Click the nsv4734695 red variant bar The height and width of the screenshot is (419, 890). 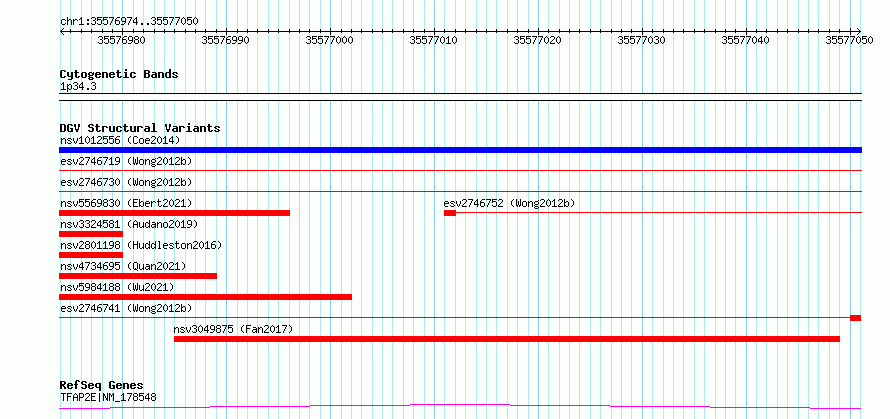[x=138, y=276]
